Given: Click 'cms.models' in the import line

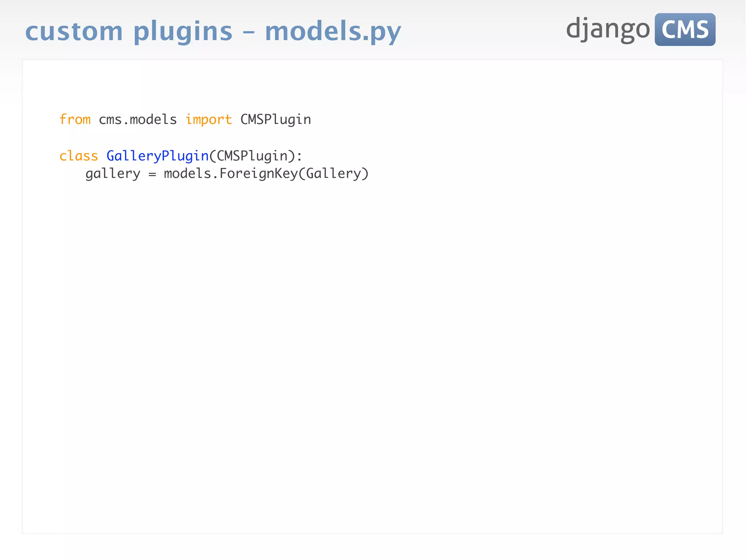Looking at the screenshot, I should tap(138, 120).
